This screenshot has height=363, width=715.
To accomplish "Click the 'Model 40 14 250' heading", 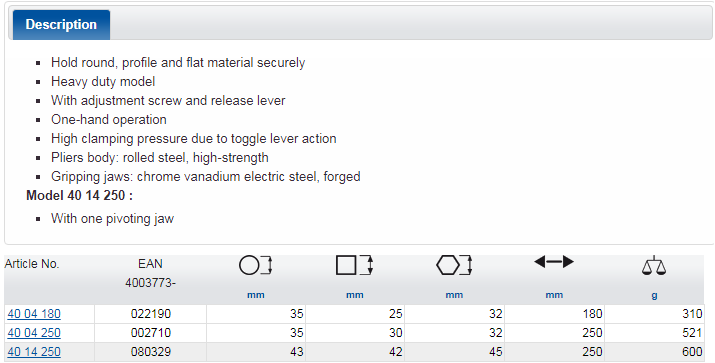I will 79,195.
